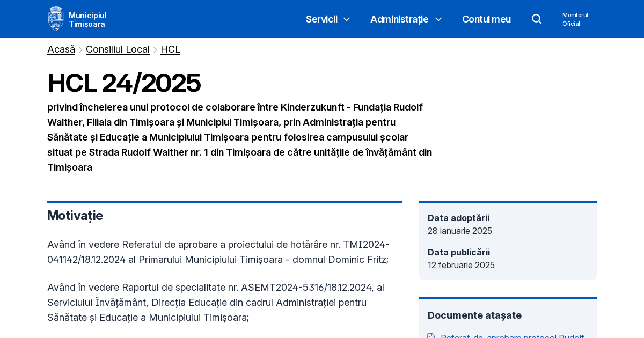Viewport: 644px width, 338px height.
Task: Navigate to Acasă via breadcrumb
Action: 61,49
